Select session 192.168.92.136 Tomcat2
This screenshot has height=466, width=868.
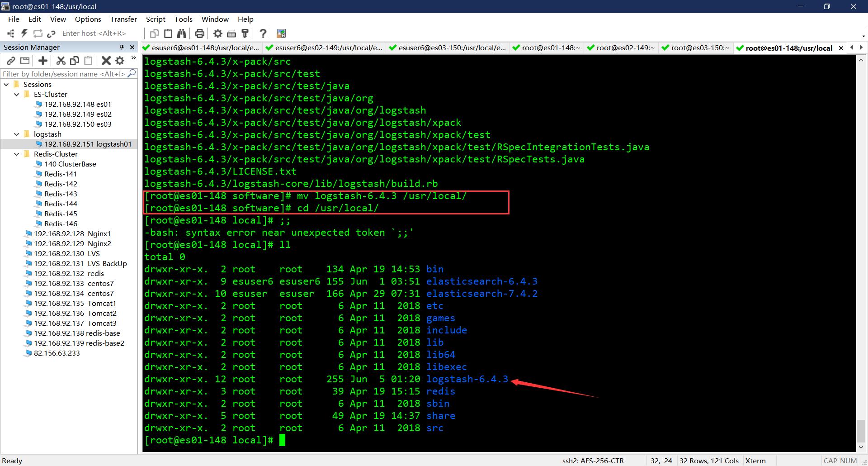75,314
